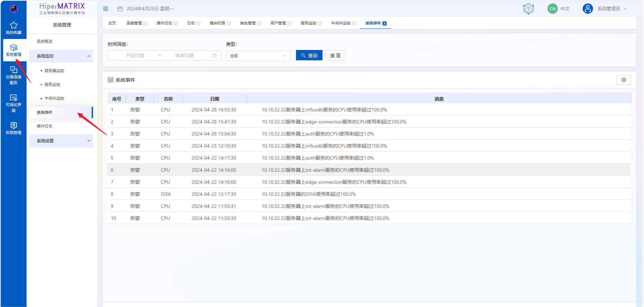Switch to the 模块权限 tab
Viewport: 644px width, 307px height.
click(x=217, y=23)
